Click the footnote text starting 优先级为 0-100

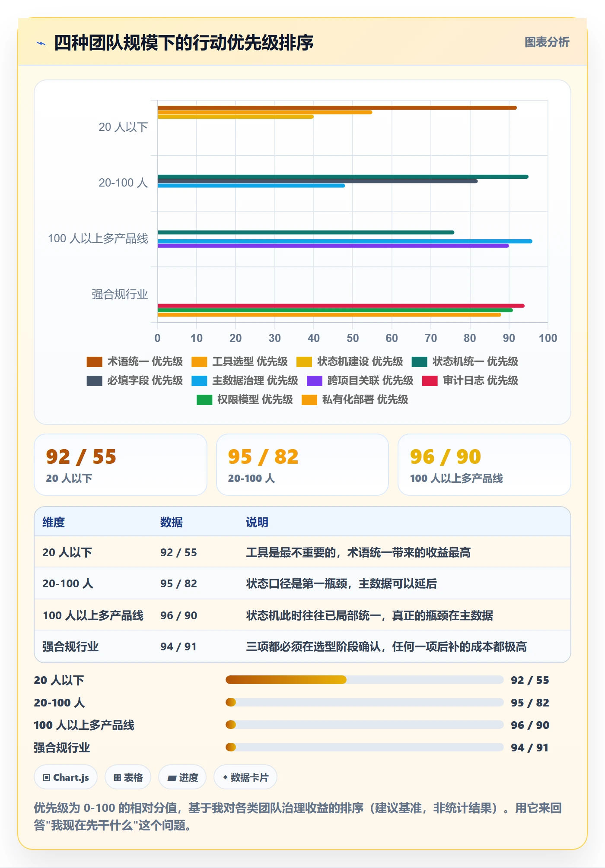298,817
